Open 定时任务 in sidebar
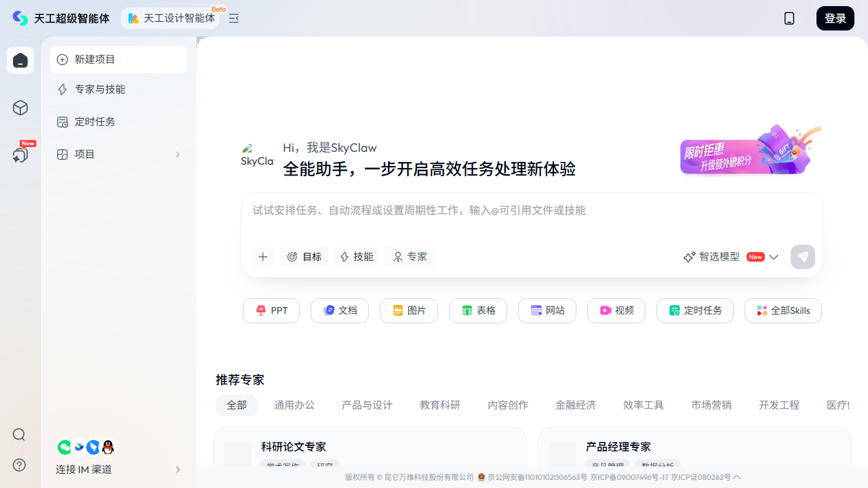 coord(119,122)
